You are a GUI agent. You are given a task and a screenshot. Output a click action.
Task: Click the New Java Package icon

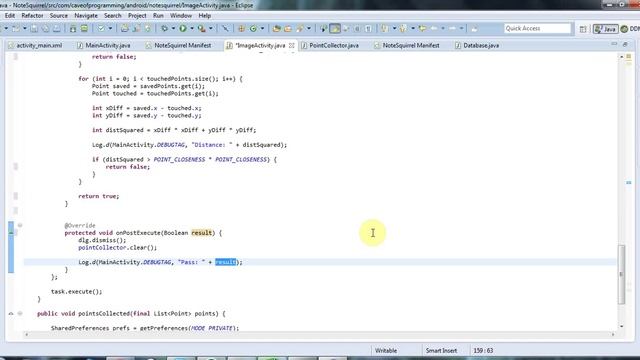[242, 29]
